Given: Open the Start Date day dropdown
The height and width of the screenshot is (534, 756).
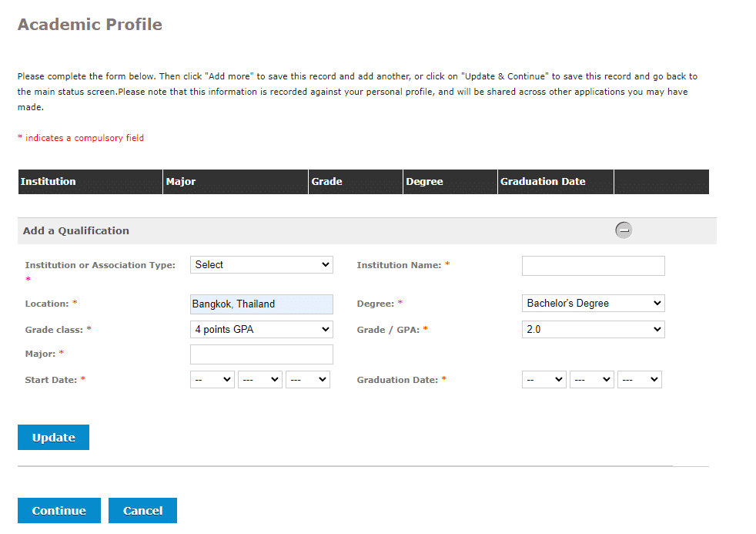Looking at the screenshot, I should pyautogui.click(x=212, y=380).
